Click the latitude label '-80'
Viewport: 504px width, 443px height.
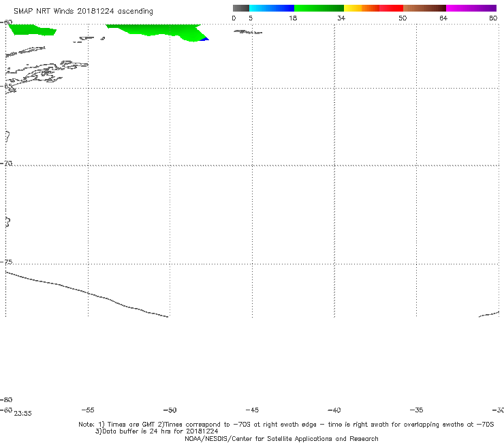point(6,399)
